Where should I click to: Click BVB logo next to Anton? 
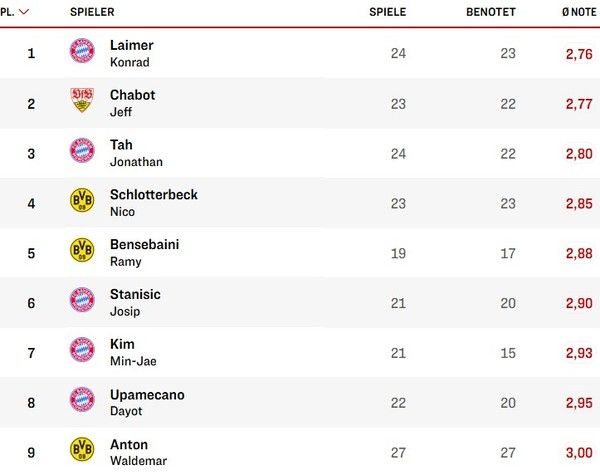point(82,450)
